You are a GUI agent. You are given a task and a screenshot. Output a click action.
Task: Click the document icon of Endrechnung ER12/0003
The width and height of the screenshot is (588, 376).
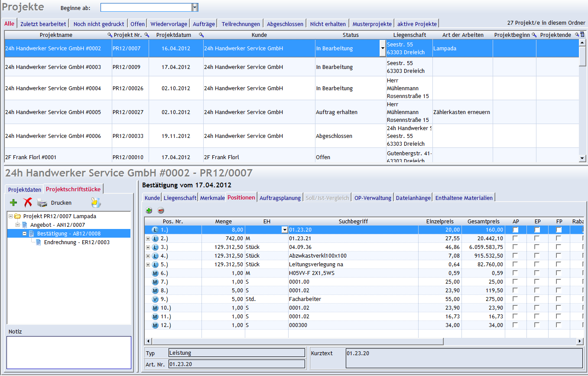(x=39, y=242)
